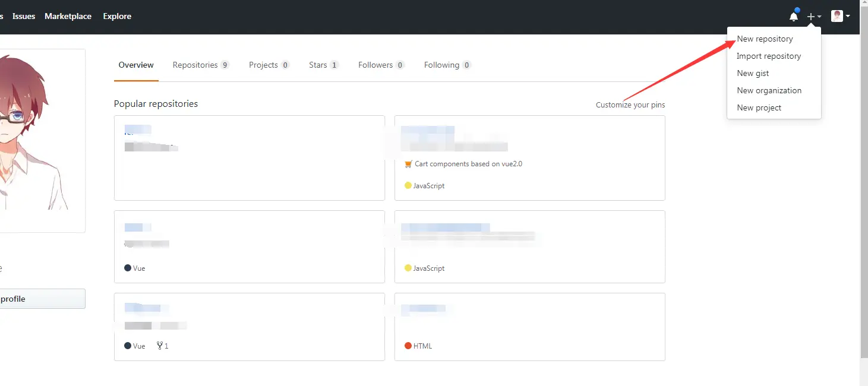
Task: Open Explore in the top navigation
Action: [x=117, y=16]
